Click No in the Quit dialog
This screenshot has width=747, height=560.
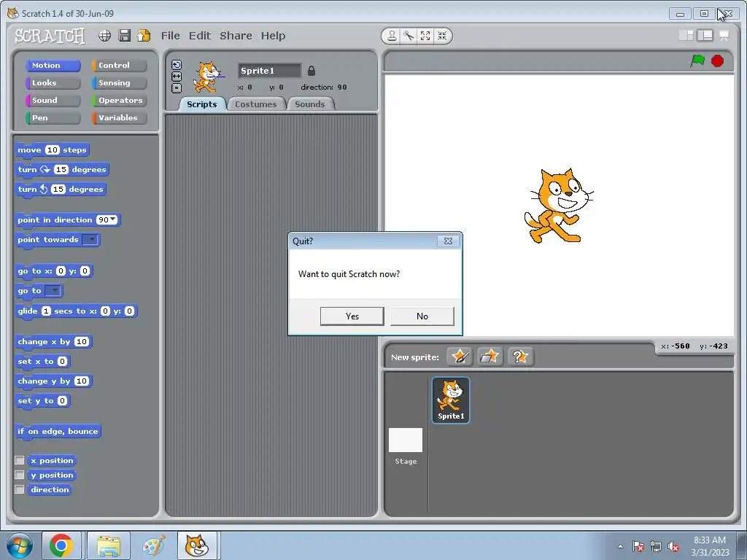tap(422, 316)
